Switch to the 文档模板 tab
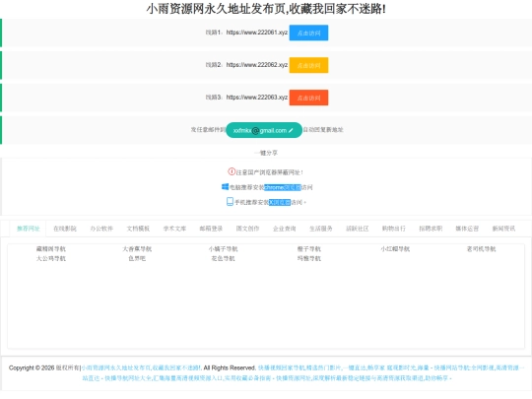 click(x=138, y=229)
